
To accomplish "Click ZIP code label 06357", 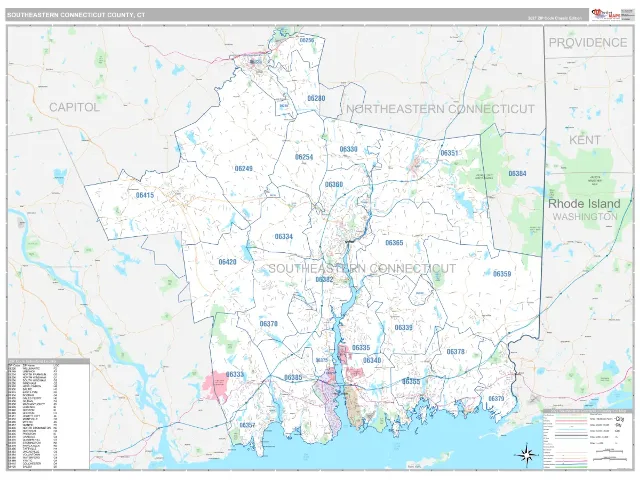I will coord(247,425).
